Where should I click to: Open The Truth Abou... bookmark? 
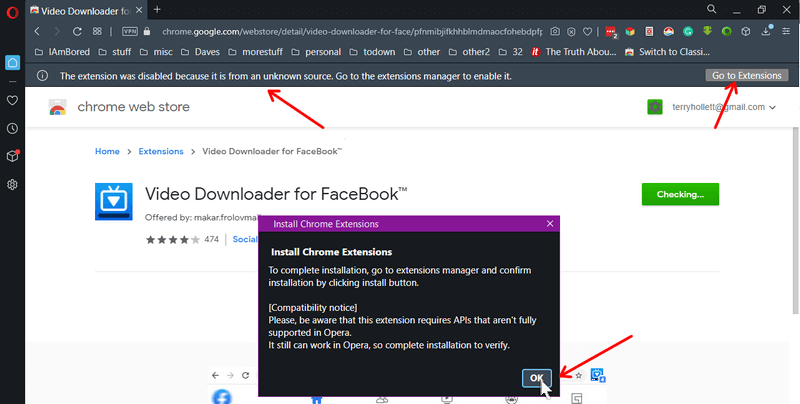tap(573, 52)
